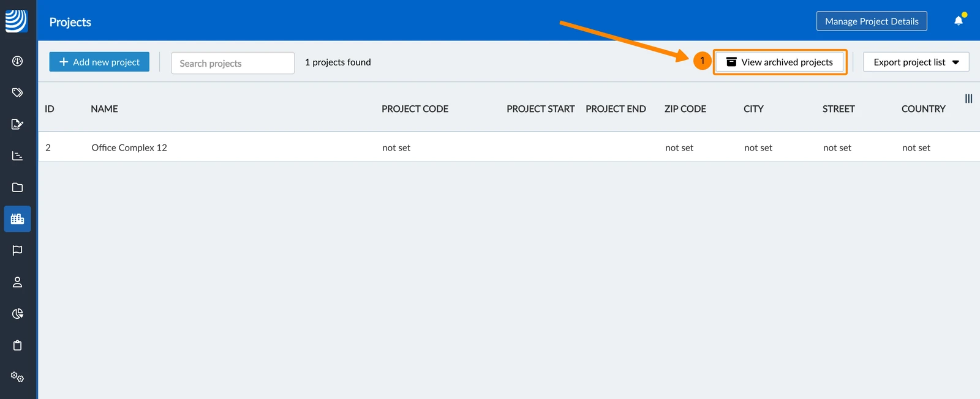Screen dimensions: 980x399
Task: Open the pie chart icon in sidebar
Action: 17,313
